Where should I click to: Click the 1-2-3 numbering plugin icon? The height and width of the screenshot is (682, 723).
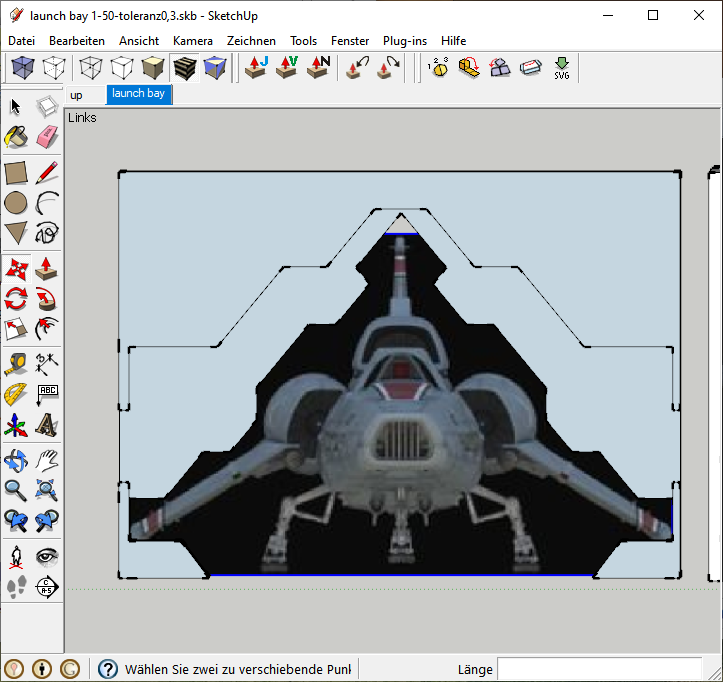point(438,68)
